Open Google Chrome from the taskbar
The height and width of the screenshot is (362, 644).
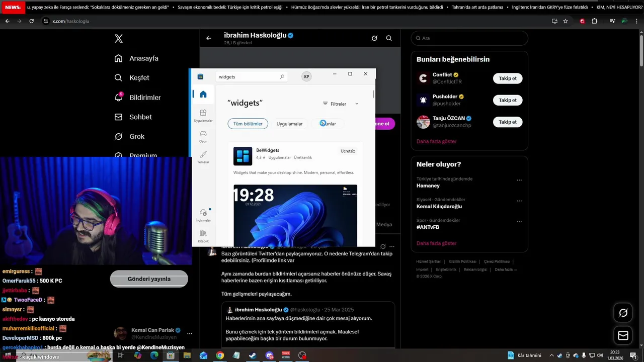[220, 355]
